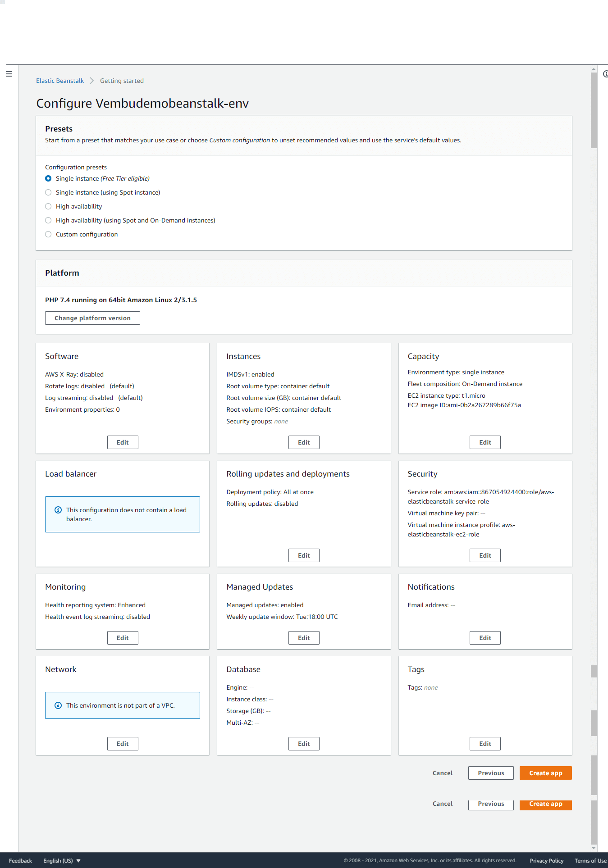Click the Getting started breadcrumb
This screenshot has height=868, width=608.
(x=122, y=81)
